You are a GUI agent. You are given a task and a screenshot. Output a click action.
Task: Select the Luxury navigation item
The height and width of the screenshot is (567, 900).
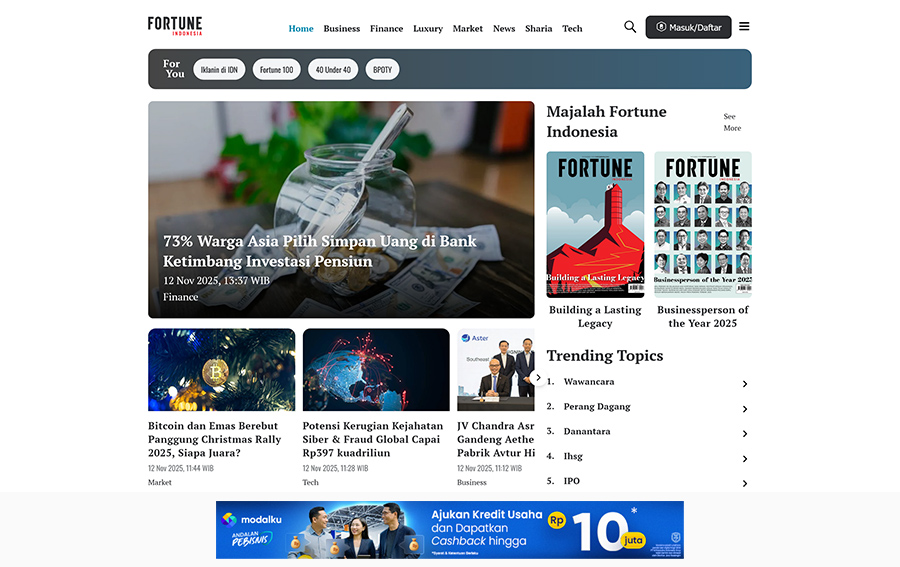point(428,29)
